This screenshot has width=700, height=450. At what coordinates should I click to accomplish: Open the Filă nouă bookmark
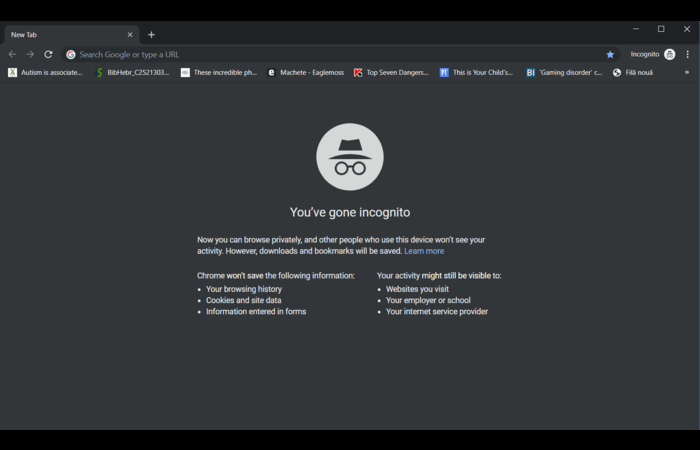pos(633,72)
